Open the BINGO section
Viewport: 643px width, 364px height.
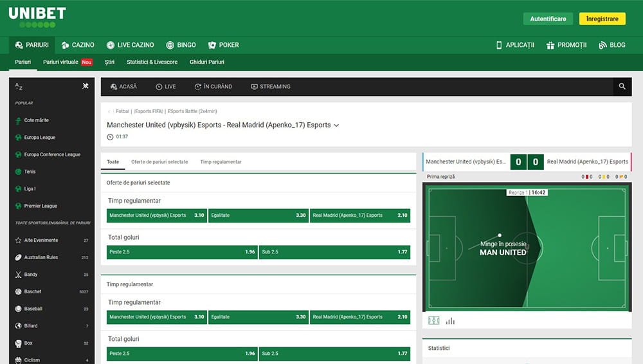181,45
